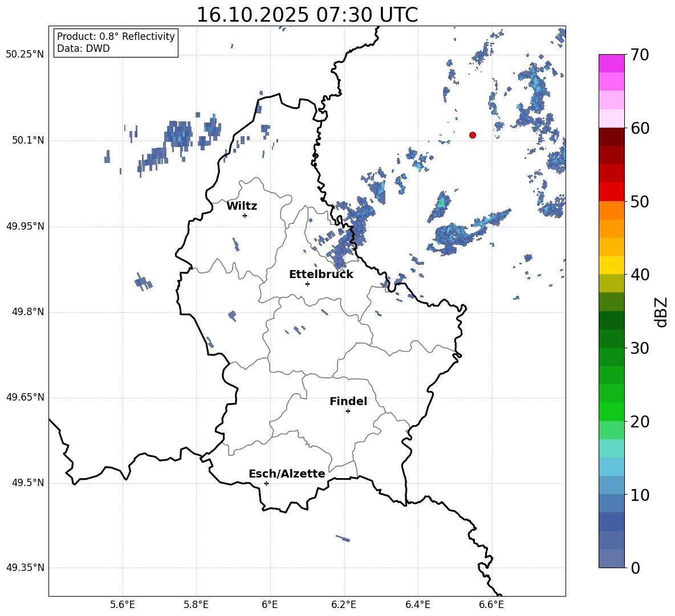Click the 5.8°E longitude label

(196, 605)
